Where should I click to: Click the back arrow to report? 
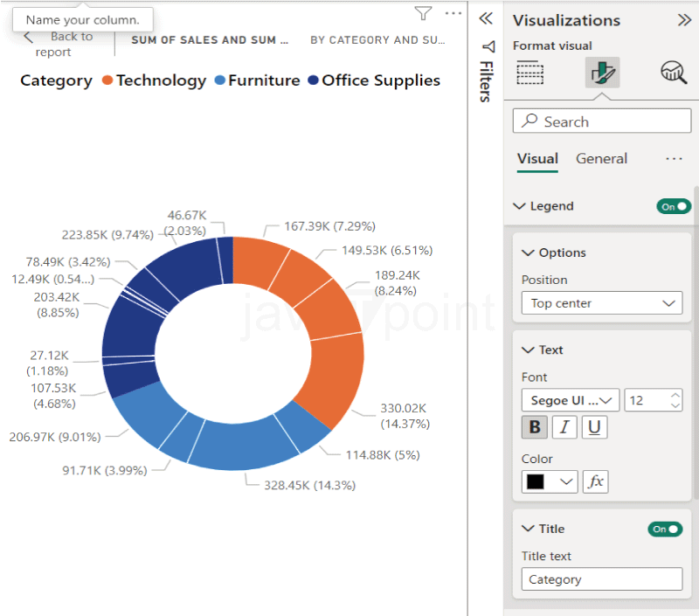(28, 38)
